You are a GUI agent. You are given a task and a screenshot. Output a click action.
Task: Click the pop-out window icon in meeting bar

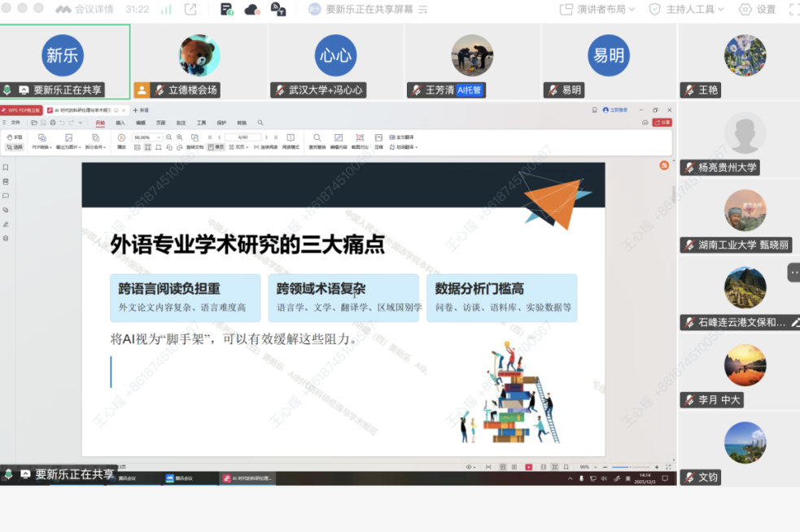tap(190, 9)
